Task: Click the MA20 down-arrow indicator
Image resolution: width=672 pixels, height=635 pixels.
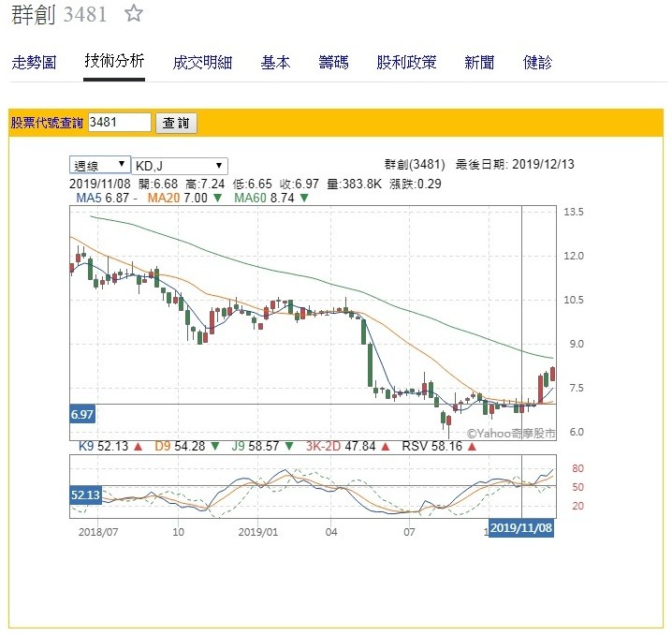Action: point(217,198)
